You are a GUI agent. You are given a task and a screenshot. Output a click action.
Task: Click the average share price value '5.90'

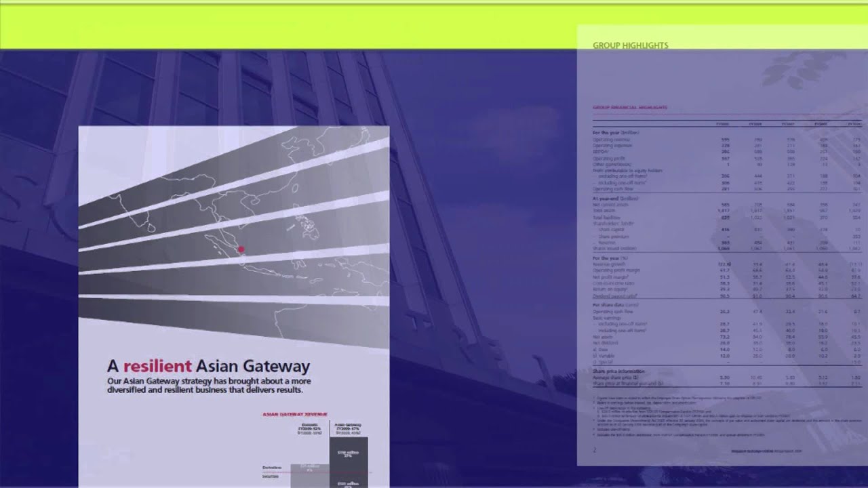tap(724, 377)
